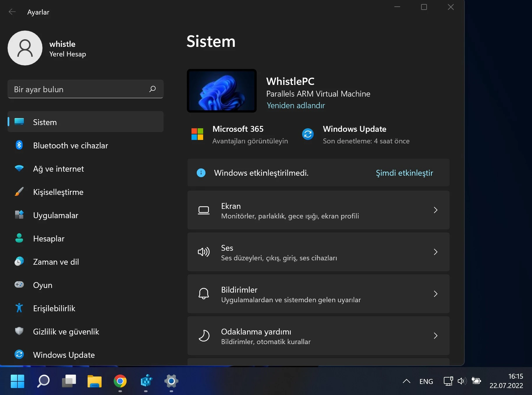
Task: Open Windows Update in the sidebar
Action: (86, 355)
